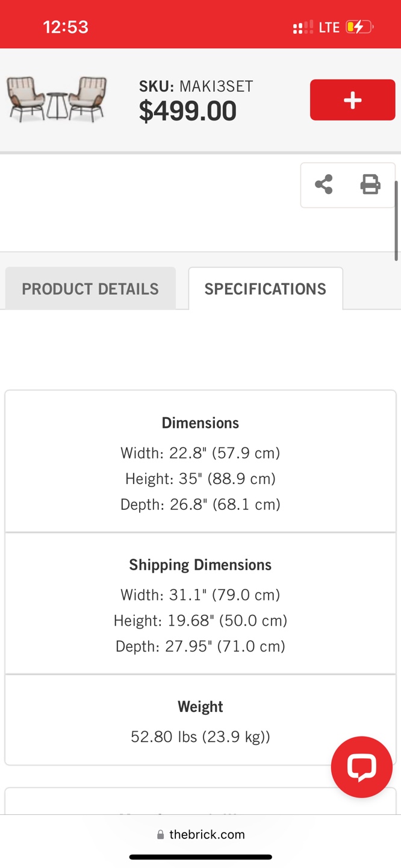The image size is (401, 868).
Task: Select the Specifications tab
Action: click(x=266, y=289)
